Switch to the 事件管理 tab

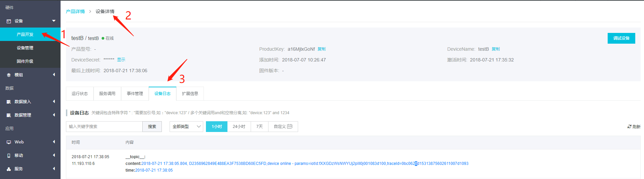[x=135, y=94]
